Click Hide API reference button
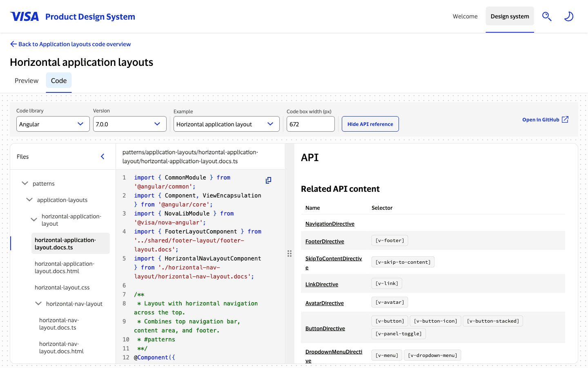This screenshot has height=368, width=588. click(370, 124)
